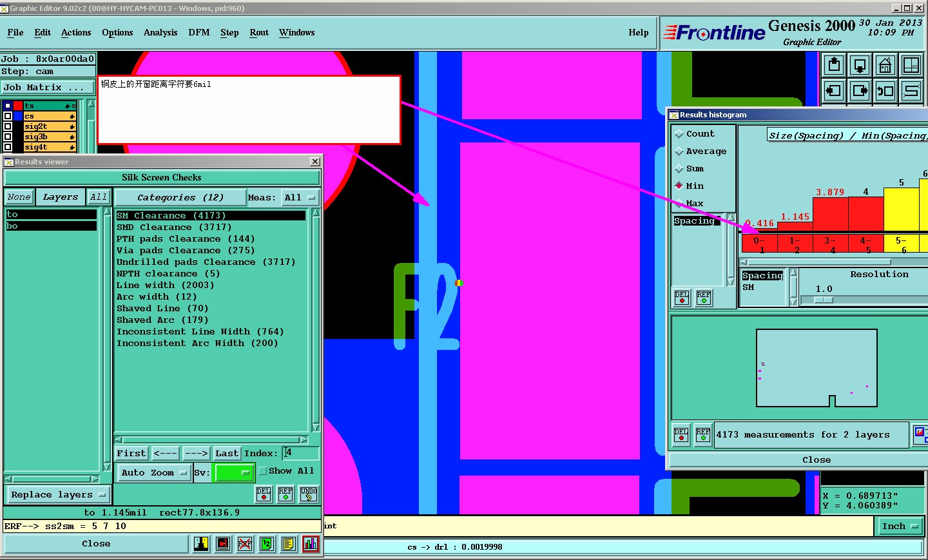This screenshot has width=928, height=560.
Task: Toggle visibility checkbox of sig3b layer
Action: click(x=8, y=137)
